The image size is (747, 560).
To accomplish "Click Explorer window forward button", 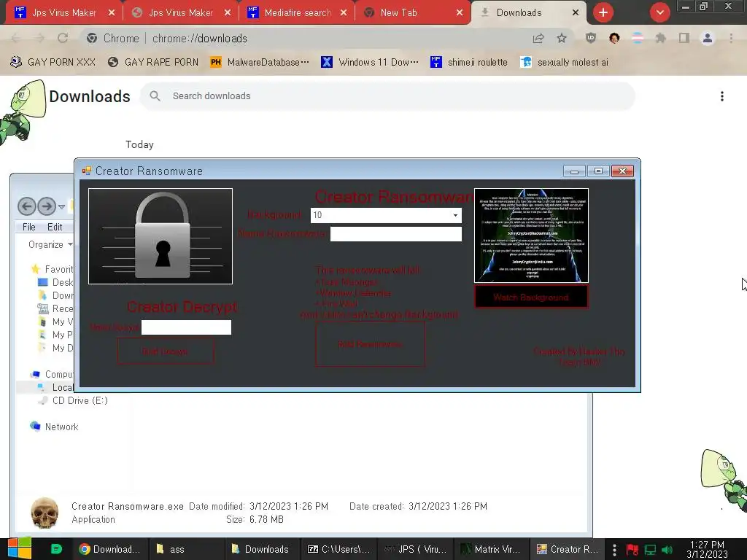I will pos(47,206).
